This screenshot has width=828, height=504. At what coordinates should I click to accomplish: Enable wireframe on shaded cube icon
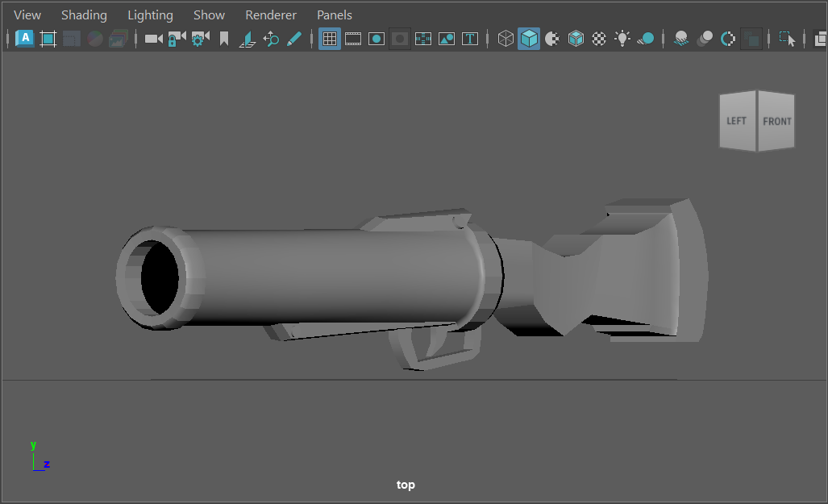pos(576,39)
